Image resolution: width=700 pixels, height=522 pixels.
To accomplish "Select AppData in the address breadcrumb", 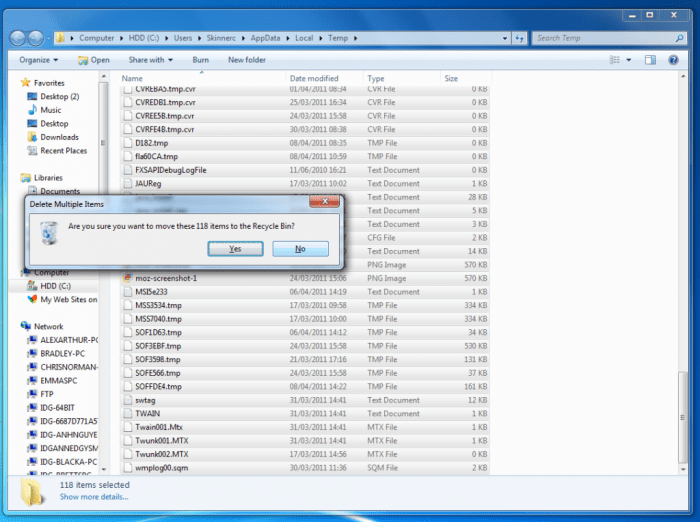I will (265, 38).
